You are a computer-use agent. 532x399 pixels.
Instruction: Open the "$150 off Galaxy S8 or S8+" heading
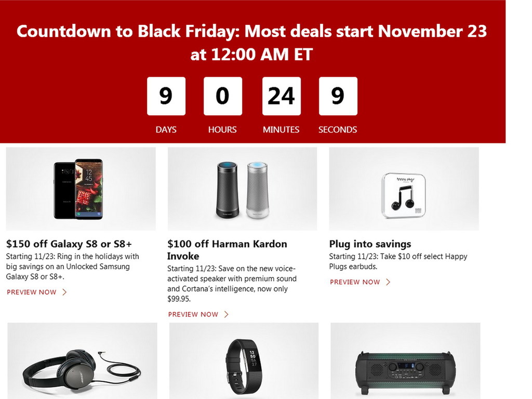coord(69,244)
